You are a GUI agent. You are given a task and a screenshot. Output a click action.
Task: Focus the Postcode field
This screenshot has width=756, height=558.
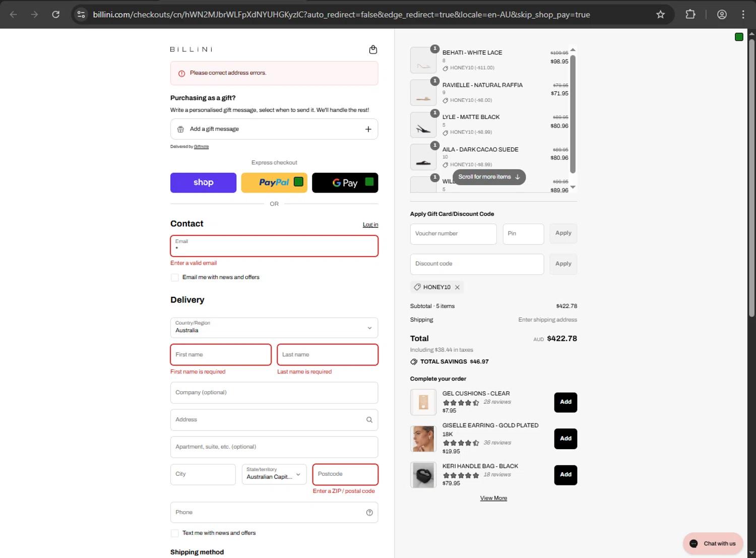[345, 474]
